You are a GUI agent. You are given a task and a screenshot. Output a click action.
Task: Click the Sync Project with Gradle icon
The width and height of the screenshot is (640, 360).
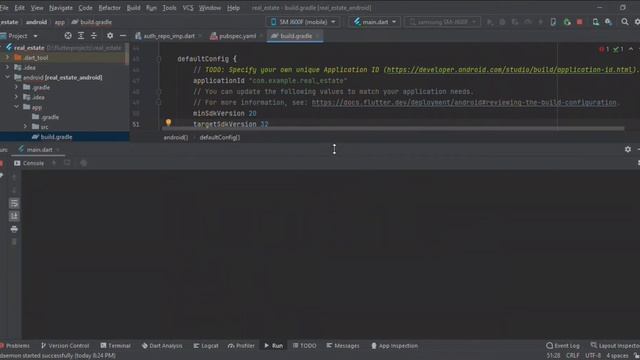[x=608, y=22]
